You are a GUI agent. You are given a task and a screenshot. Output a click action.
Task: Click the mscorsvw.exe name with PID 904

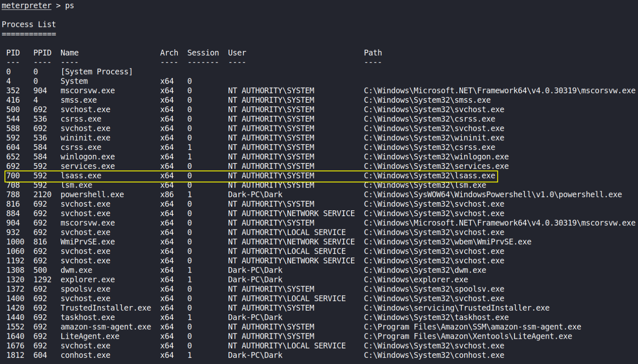point(87,223)
